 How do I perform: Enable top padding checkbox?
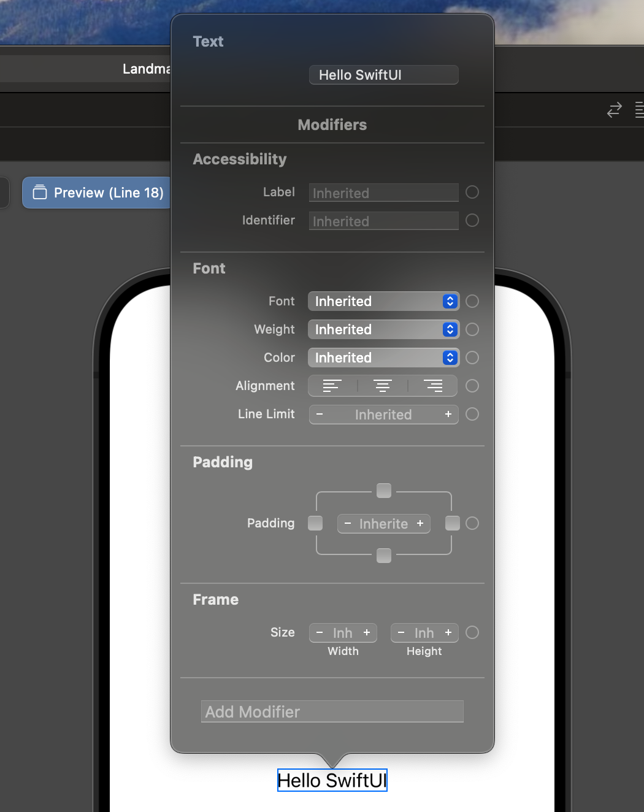pos(384,491)
